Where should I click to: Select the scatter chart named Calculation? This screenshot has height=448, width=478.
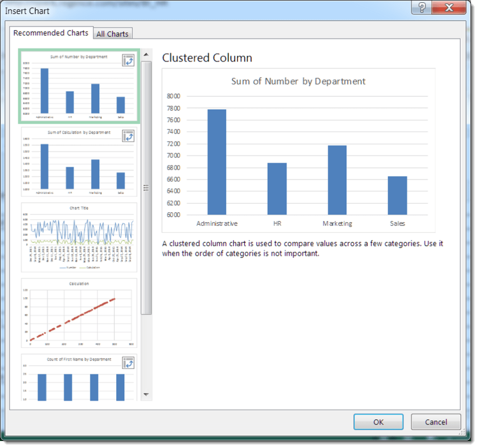pyautogui.click(x=78, y=313)
